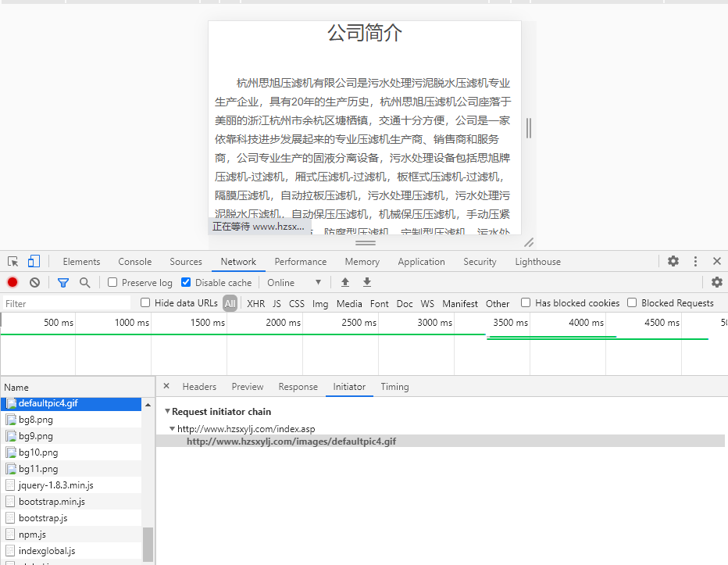Image resolution: width=728 pixels, height=565 pixels.
Task: Open the Sources tab
Action: point(186,262)
